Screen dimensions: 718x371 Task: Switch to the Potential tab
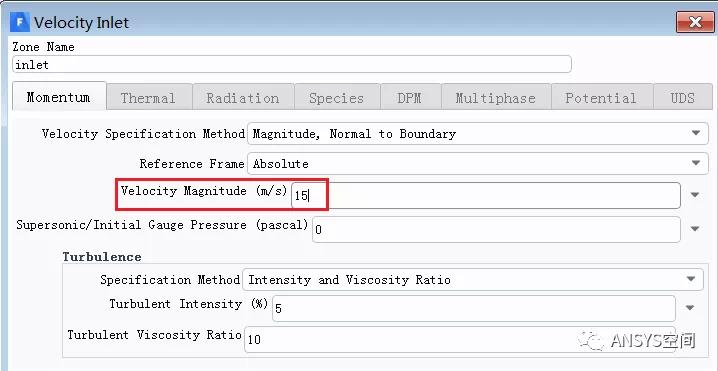tap(601, 98)
